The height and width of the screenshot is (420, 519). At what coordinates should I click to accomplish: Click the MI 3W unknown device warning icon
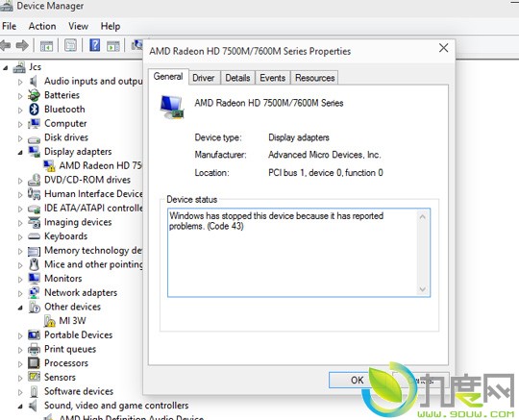(x=49, y=321)
